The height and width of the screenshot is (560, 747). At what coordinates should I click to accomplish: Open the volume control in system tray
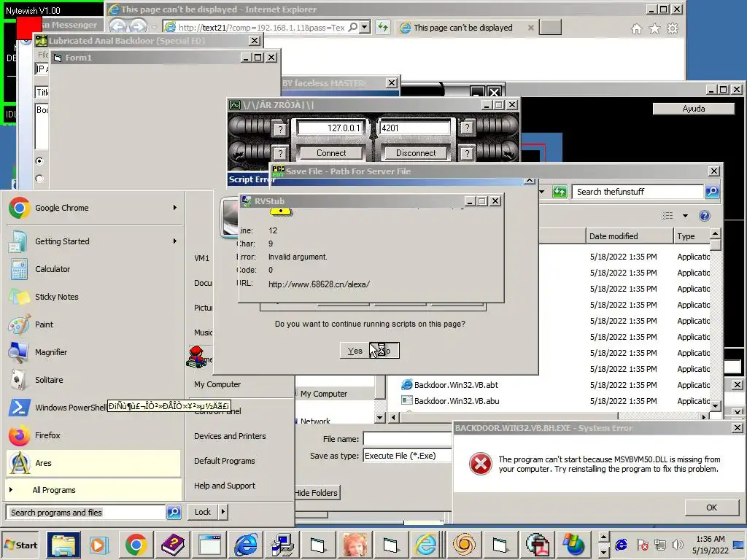(x=677, y=544)
